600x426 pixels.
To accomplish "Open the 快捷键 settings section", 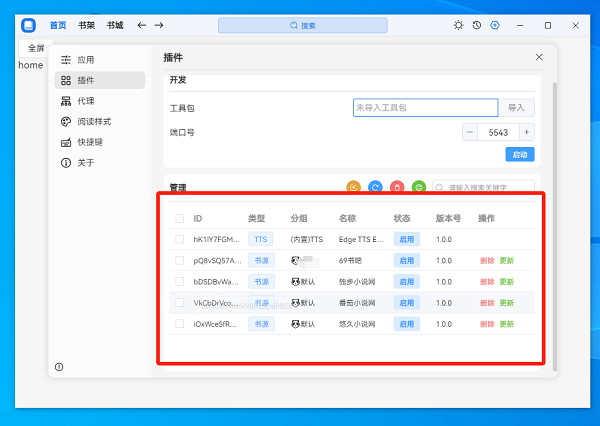I will click(x=100, y=142).
